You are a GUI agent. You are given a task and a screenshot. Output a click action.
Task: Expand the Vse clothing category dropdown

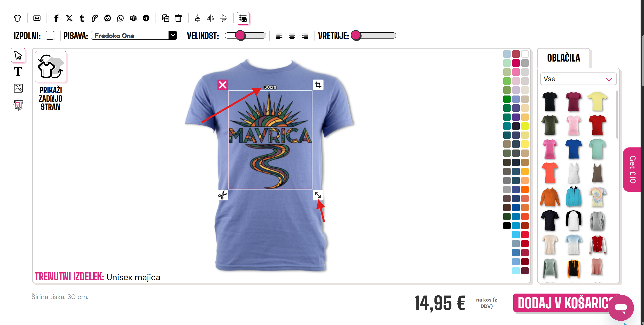(x=578, y=79)
